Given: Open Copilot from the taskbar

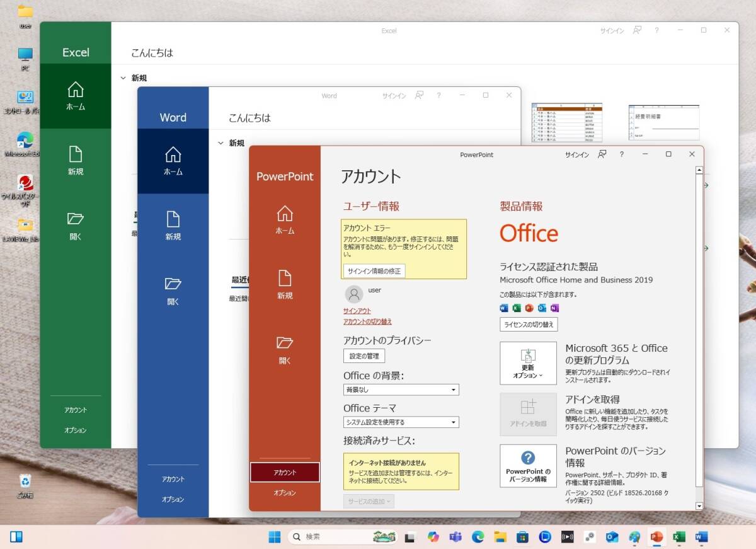Looking at the screenshot, I should point(433,537).
